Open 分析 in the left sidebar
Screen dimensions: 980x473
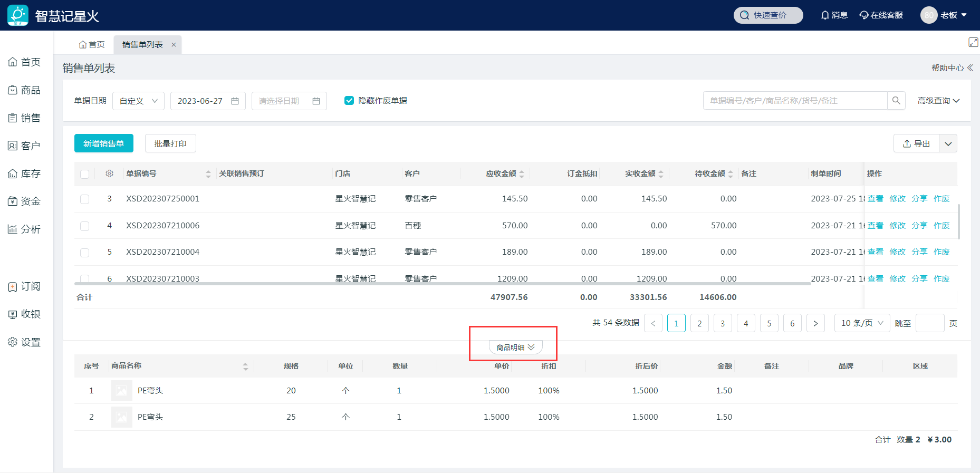point(24,229)
